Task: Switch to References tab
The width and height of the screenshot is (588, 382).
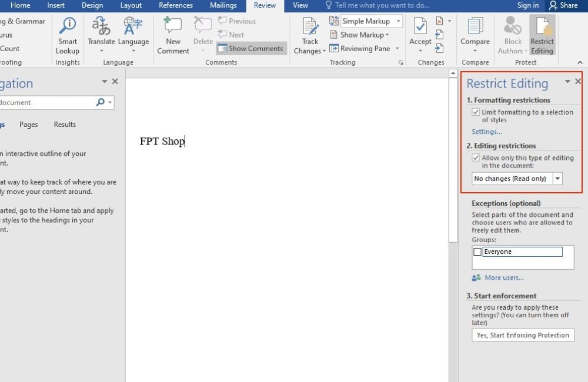Action: click(175, 5)
